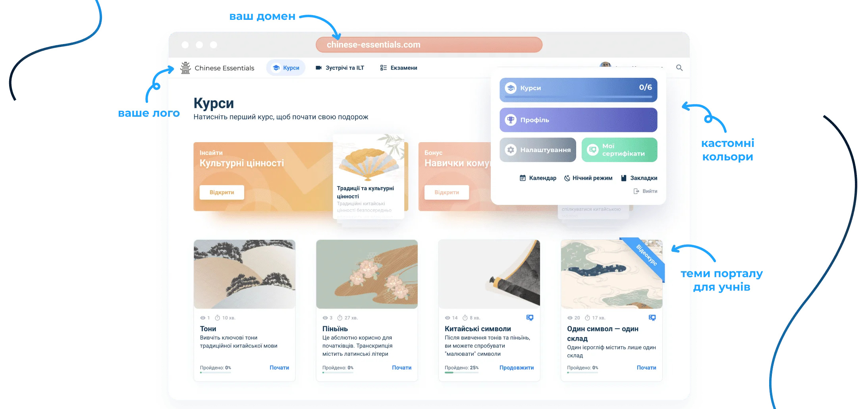Toggle Нічний режим night mode
868x409 pixels.
pyautogui.click(x=588, y=178)
